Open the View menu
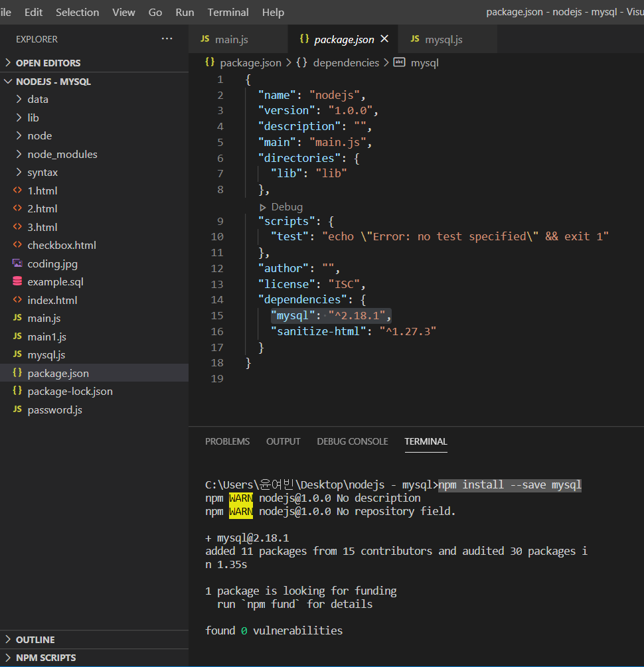This screenshot has width=644, height=667. (x=123, y=13)
